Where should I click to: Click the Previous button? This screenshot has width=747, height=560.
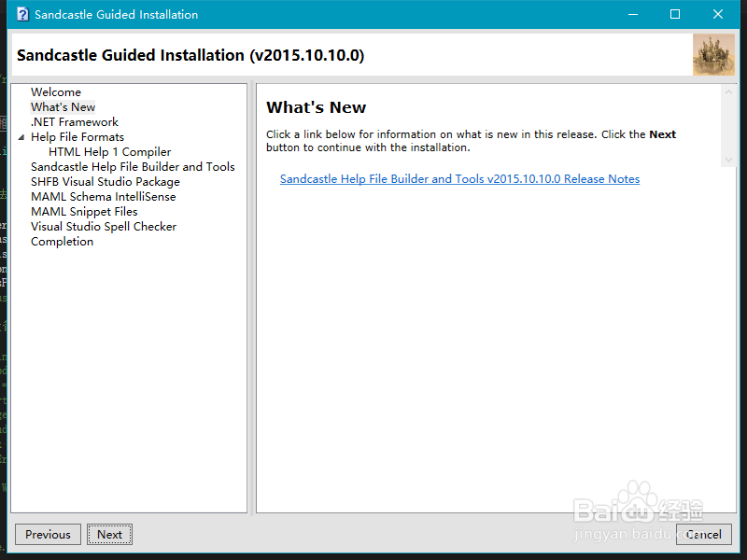click(48, 534)
